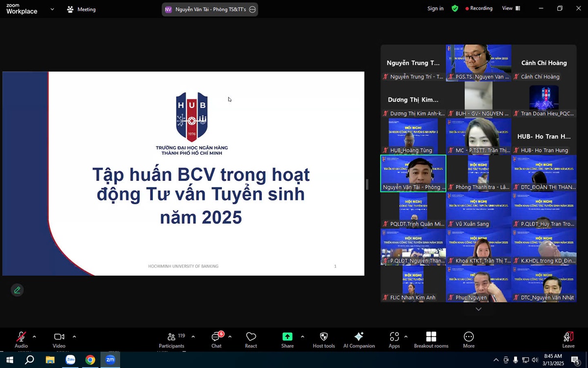588x368 pixels.
Task: Open Zoom Apps
Action: [x=394, y=340]
